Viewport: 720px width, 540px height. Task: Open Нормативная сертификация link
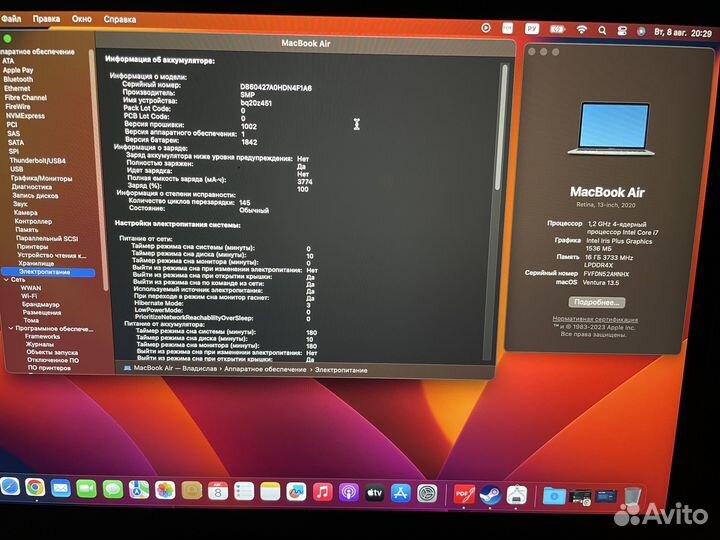click(x=595, y=319)
